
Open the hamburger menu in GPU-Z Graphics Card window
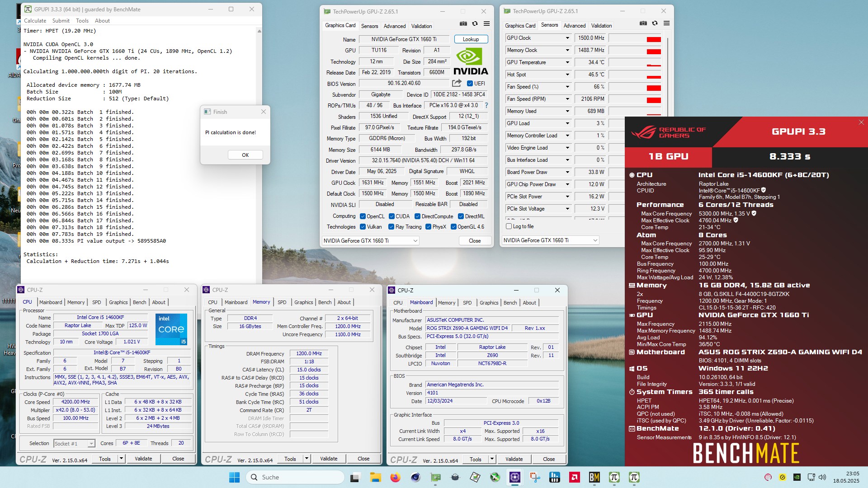coord(486,23)
